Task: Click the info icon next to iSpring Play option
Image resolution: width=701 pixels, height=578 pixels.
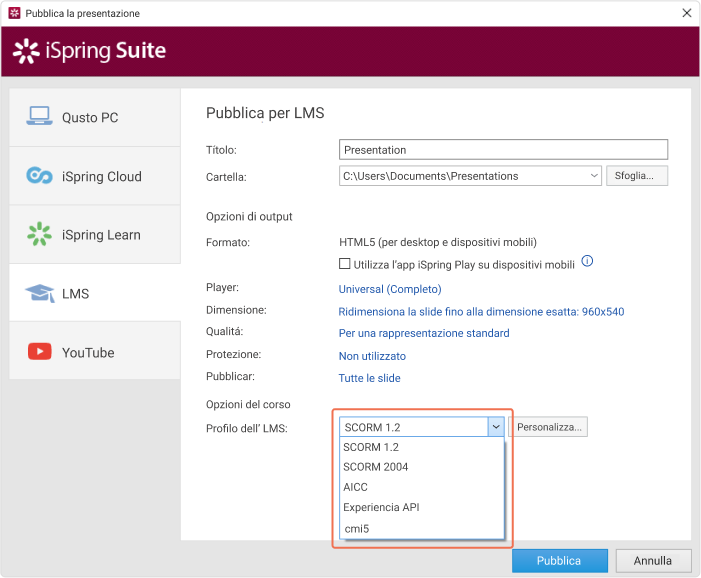Action: click(587, 261)
